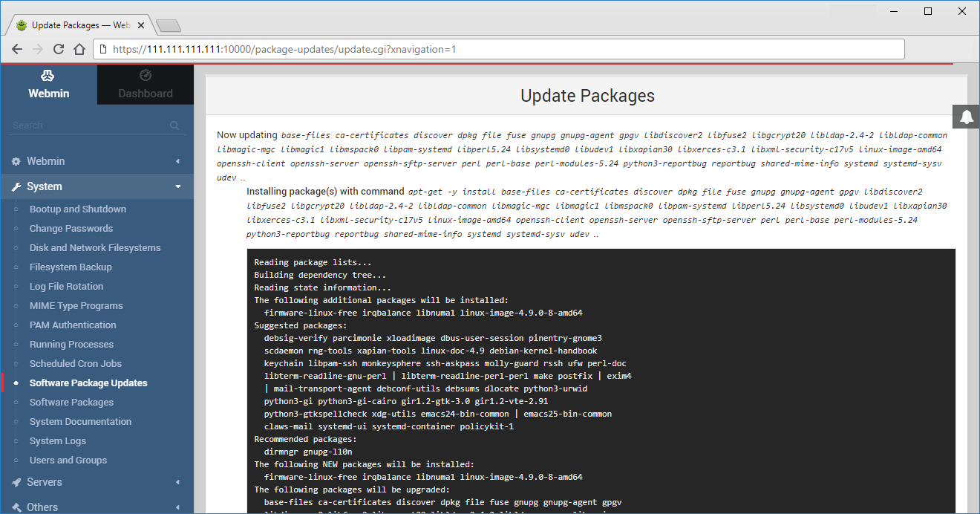The height and width of the screenshot is (514, 980).
Task: Open the System Logs link
Action: 58,441
